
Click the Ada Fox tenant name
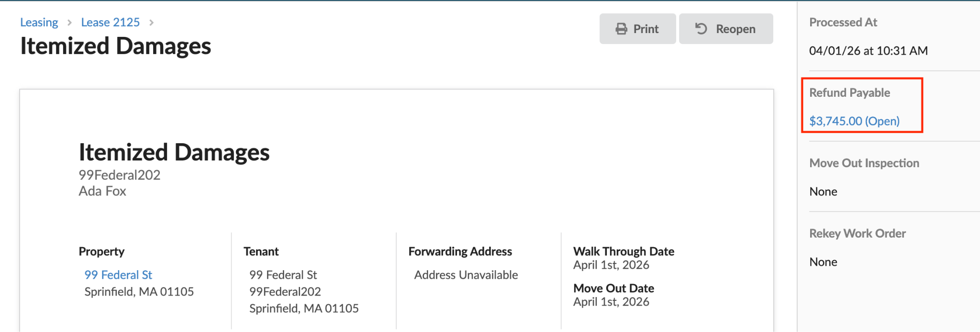click(x=102, y=191)
